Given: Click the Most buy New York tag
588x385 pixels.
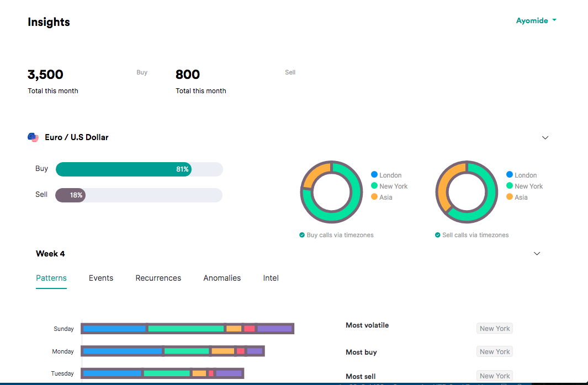Looking at the screenshot, I should (x=495, y=352).
